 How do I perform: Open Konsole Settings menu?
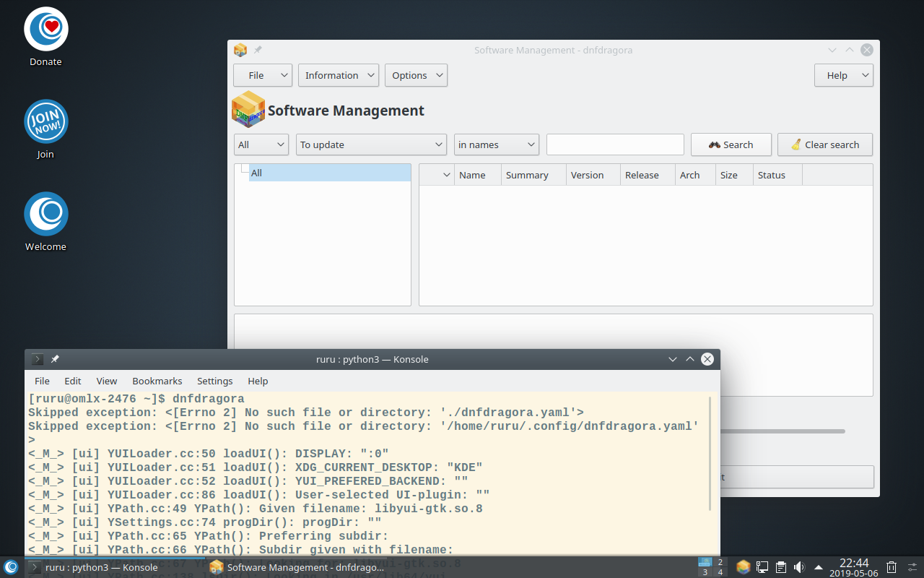pyautogui.click(x=215, y=381)
